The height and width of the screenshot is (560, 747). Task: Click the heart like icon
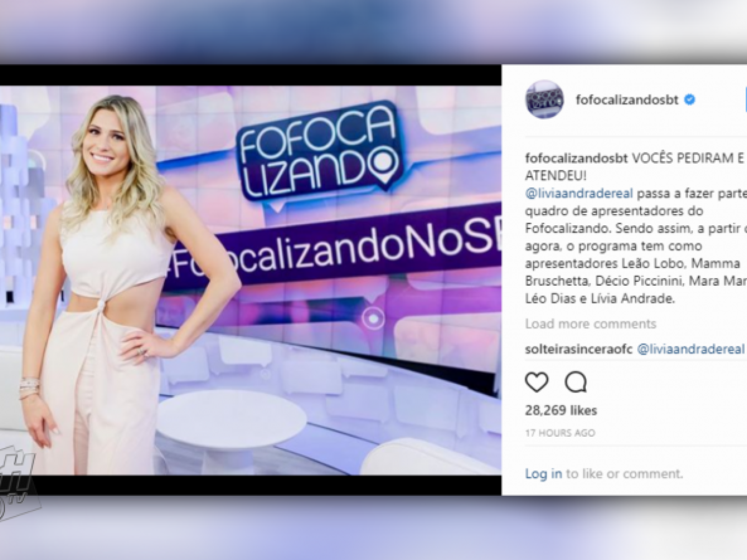(537, 381)
